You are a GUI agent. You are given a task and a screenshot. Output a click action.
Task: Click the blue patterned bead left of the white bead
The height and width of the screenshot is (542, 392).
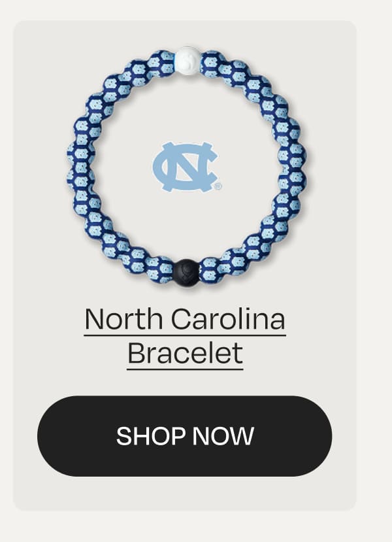tap(161, 63)
